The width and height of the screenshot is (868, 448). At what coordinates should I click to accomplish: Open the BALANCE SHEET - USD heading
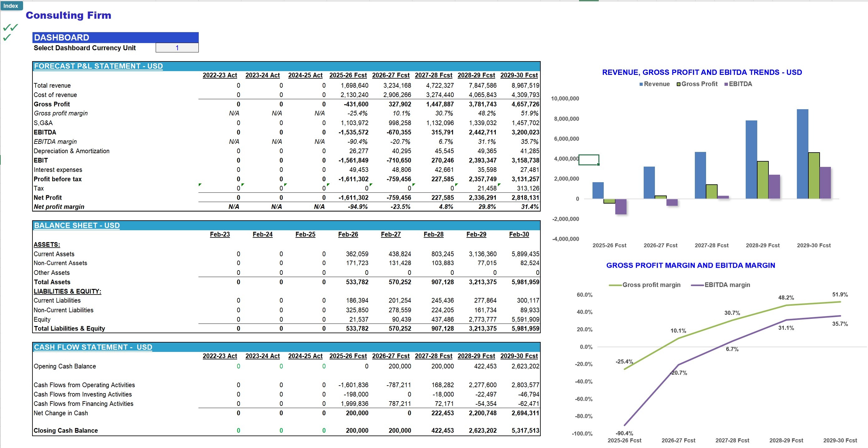pyautogui.click(x=77, y=225)
